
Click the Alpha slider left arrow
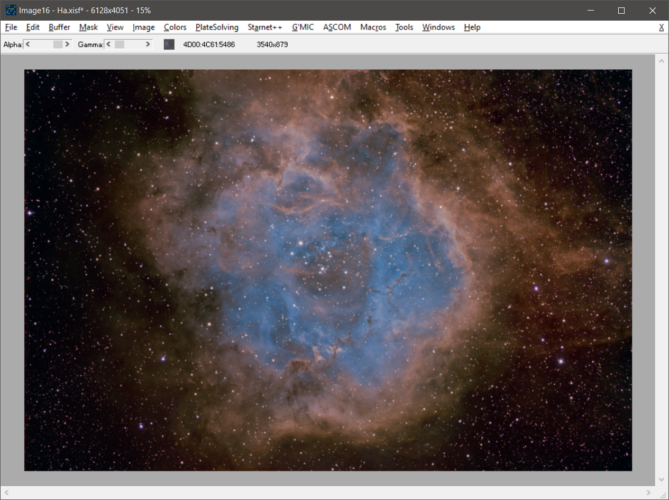[28, 44]
